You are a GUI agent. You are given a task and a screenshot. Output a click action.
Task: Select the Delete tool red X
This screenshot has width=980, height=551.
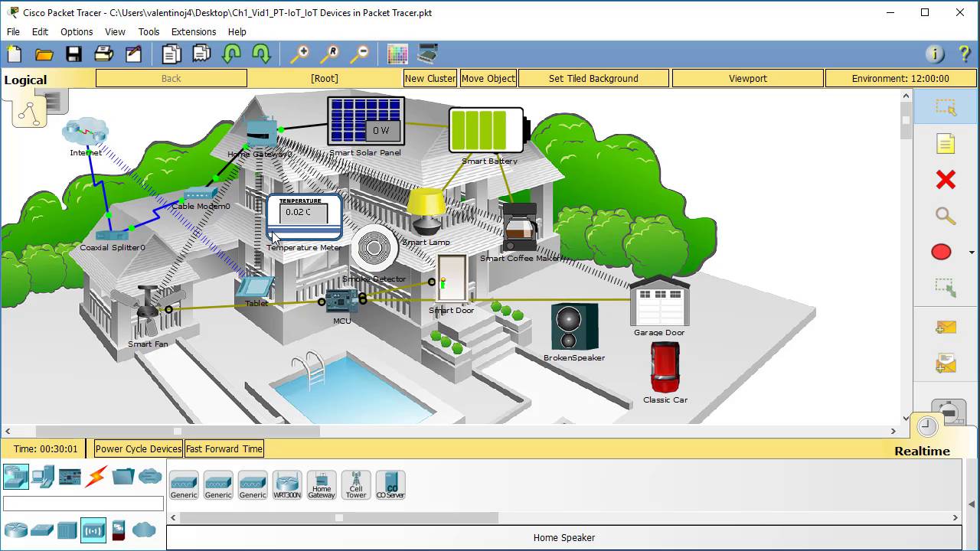coord(946,180)
